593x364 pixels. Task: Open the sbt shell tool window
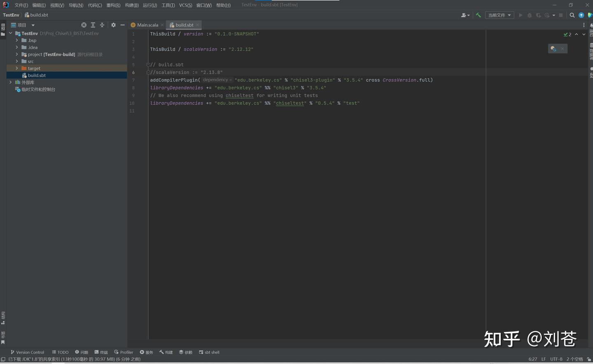(x=209, y=352)
